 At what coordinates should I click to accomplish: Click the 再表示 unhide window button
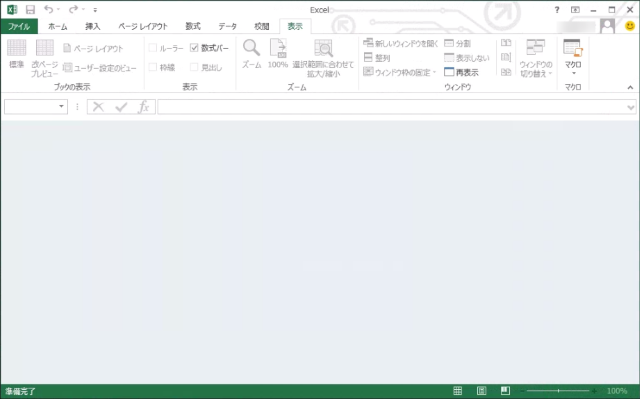pos(461,72)
